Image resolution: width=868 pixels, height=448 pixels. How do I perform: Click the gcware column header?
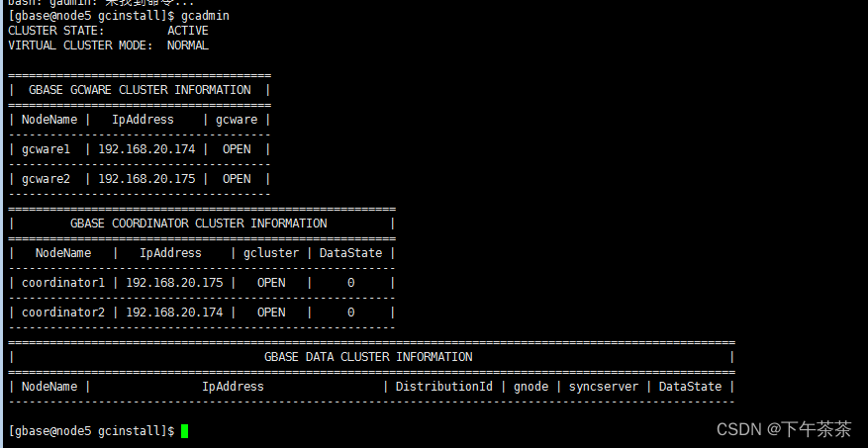tap(237, 120)
